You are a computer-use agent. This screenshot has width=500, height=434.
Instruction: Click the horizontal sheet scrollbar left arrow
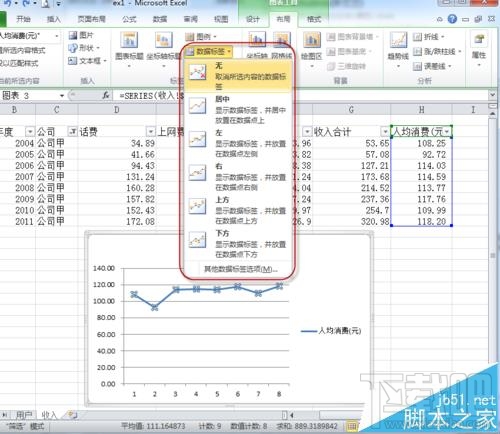[291, 415]
